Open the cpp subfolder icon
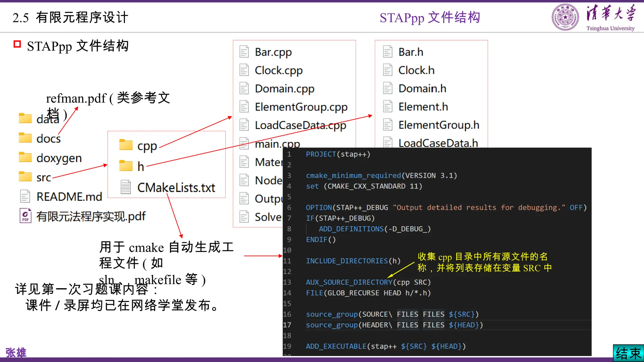This screenshot has width=644, height=362. (x=126, y=145)
